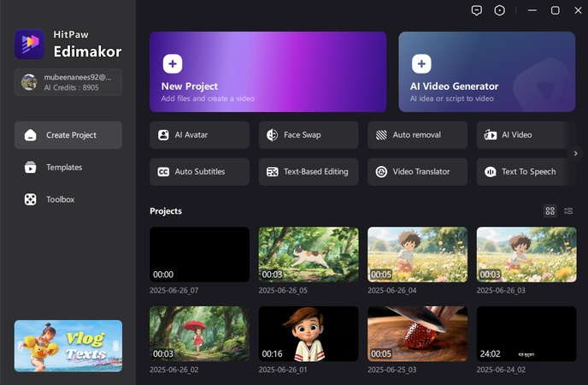
Task: Open the Templates section
Action: (64, 168)
